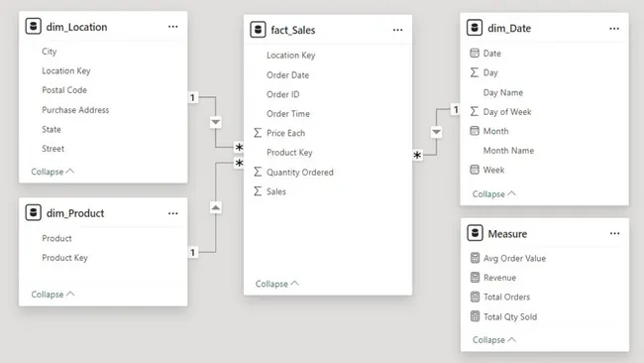Collapse the dim_Date table
644x363 pixels.
pos(493,193)
